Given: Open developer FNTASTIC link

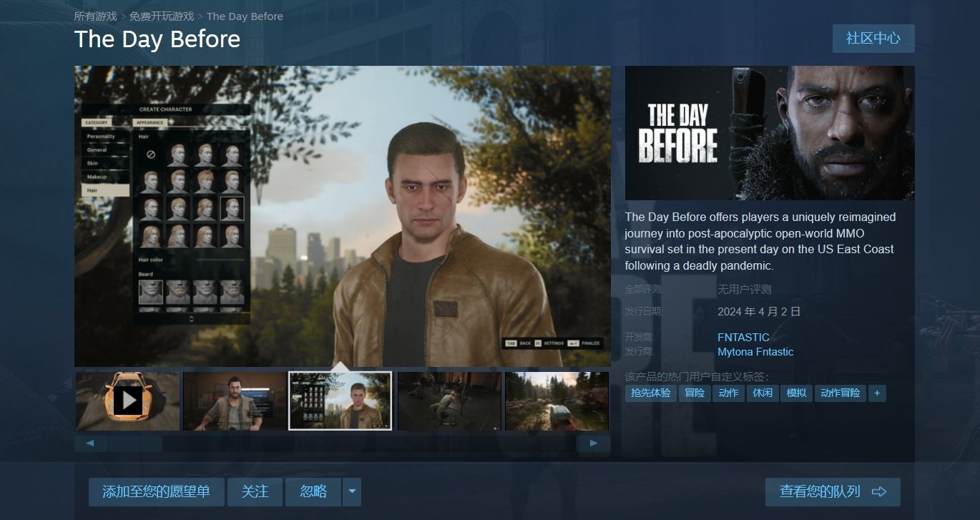Looking at the screenshot, I should [743, 337].
